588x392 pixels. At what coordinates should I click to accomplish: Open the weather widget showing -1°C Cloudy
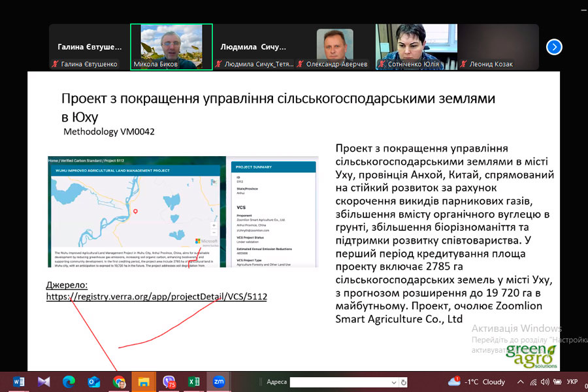477,382
